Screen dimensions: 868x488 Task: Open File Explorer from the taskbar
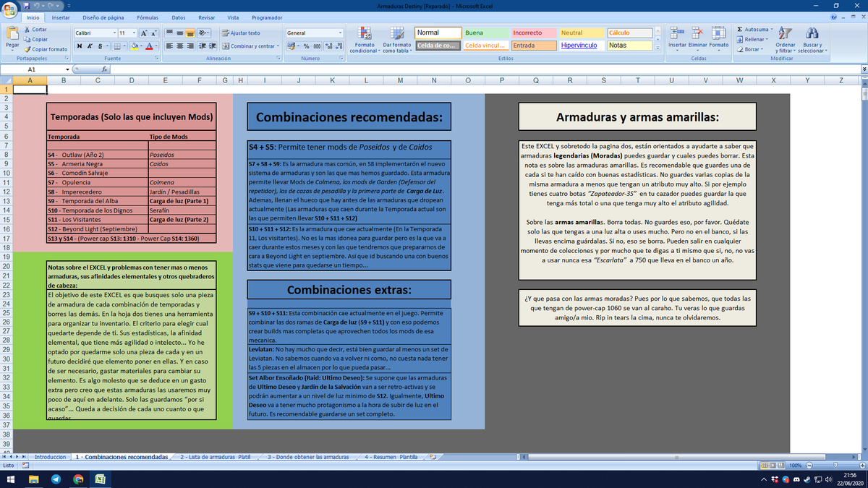tap(35, 480)
